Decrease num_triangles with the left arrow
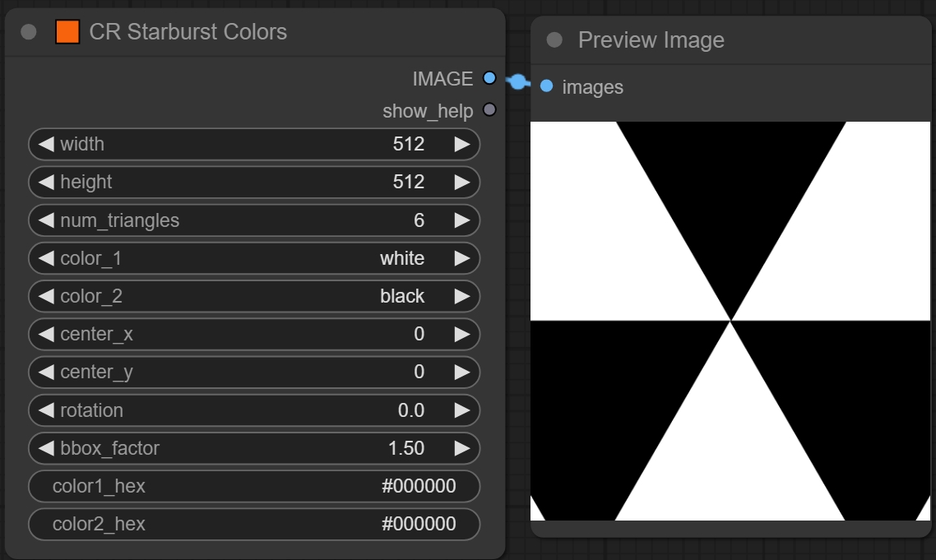Screen dimensions: 936x560 click(46, 220)
